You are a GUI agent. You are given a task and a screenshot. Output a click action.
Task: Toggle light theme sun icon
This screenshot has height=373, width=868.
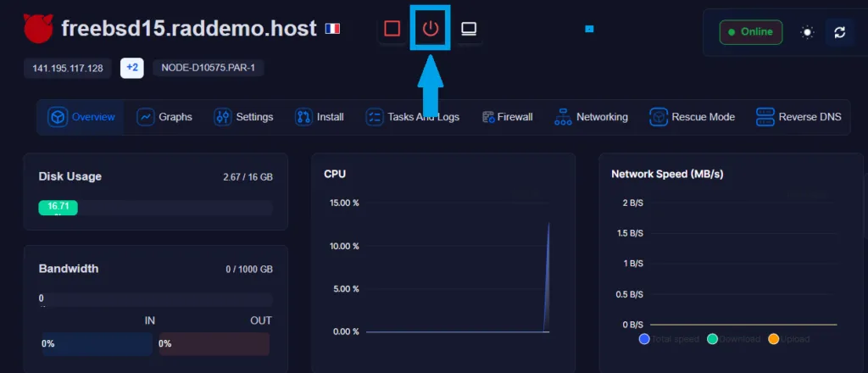tap(808, 33)
